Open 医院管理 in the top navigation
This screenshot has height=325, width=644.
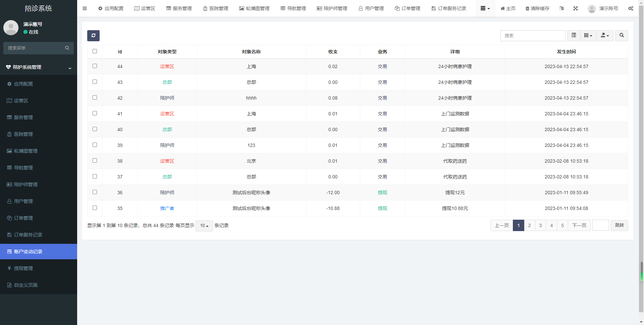tap(215, 8)
